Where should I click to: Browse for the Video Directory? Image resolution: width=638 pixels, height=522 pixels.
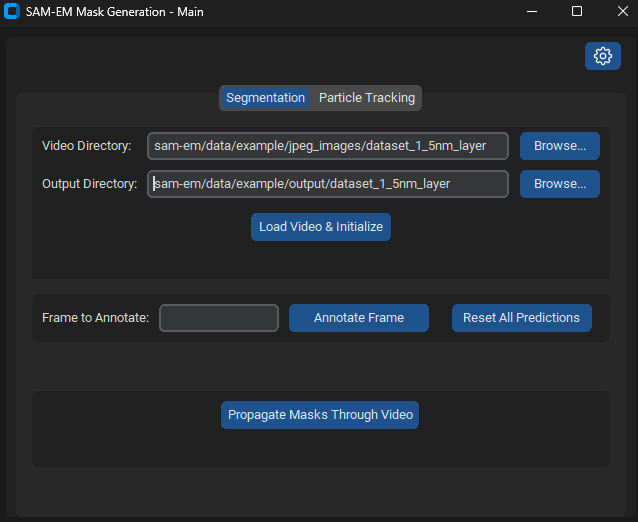point(559,146)
